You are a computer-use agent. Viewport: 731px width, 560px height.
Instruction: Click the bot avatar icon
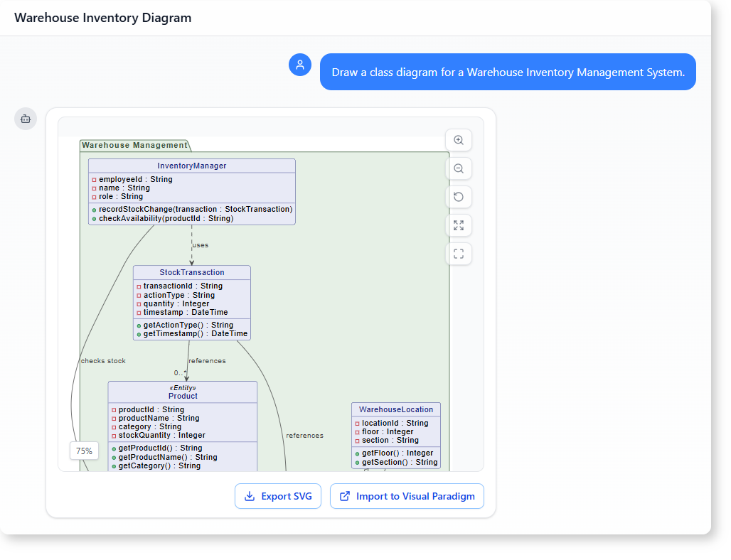[26, 119]
